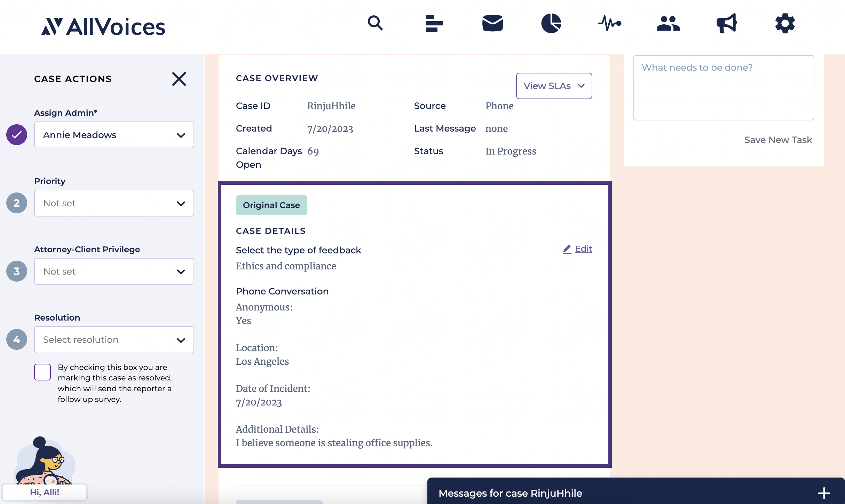Expand messages panel with plus icon

[x=824, y=493]
